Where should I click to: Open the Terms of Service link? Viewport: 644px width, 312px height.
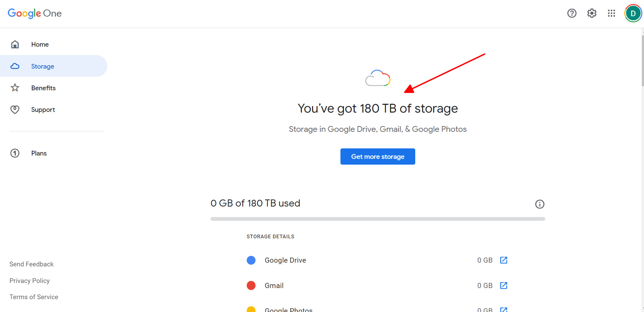[34, 297]
